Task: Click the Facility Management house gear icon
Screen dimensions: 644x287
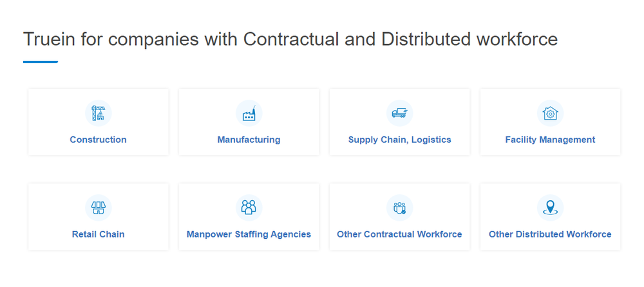Action: (x=551, y=113)
